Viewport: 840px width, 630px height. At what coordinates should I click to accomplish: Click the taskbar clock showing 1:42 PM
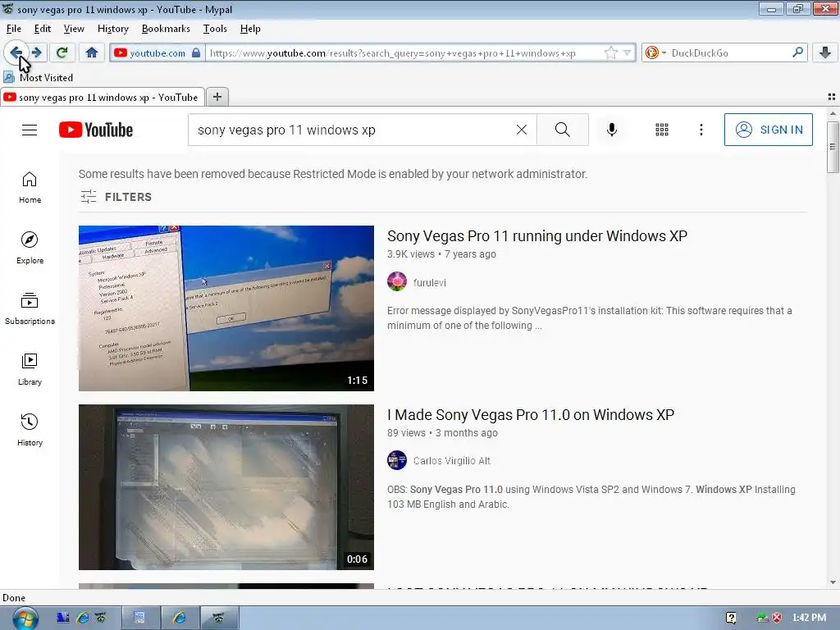pos(809,618)
